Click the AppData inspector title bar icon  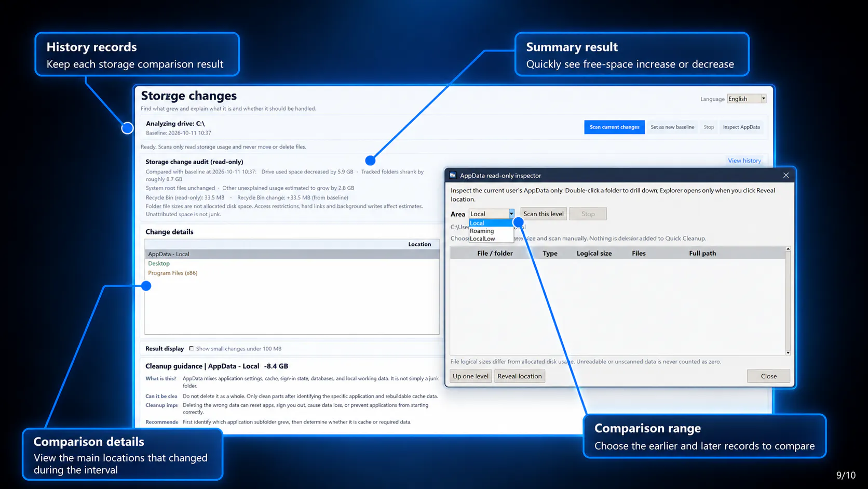pyautogui.click(x=453, y=176)
